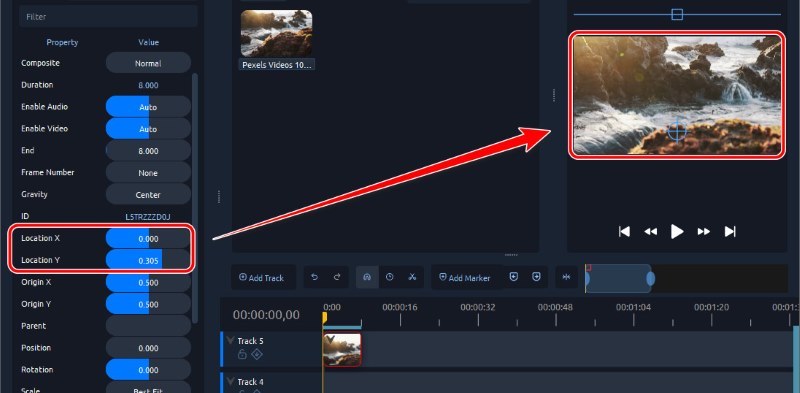Click the 00:00:00,00 timecode display
Viewport: 800px width, 393px height.
tap(266, 315)
